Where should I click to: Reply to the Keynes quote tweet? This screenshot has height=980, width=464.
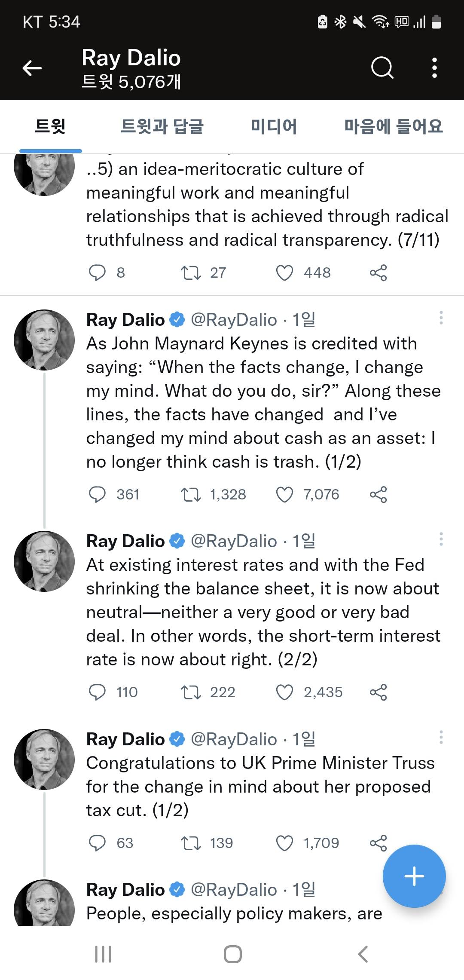tap(97, 495)
